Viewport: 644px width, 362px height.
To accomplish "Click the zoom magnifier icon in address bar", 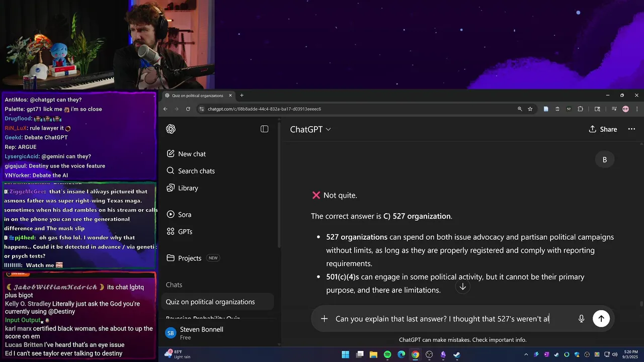I will tap(520, 109).
